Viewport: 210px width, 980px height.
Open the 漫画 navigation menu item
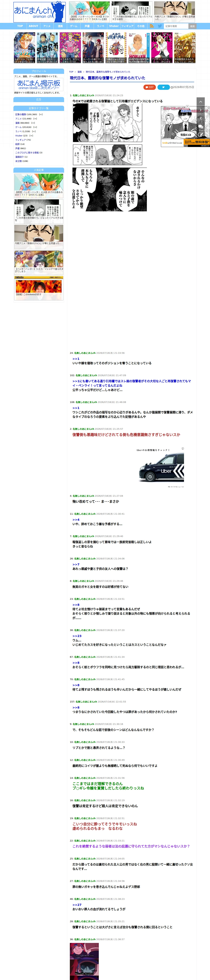(x=60, y=26)
